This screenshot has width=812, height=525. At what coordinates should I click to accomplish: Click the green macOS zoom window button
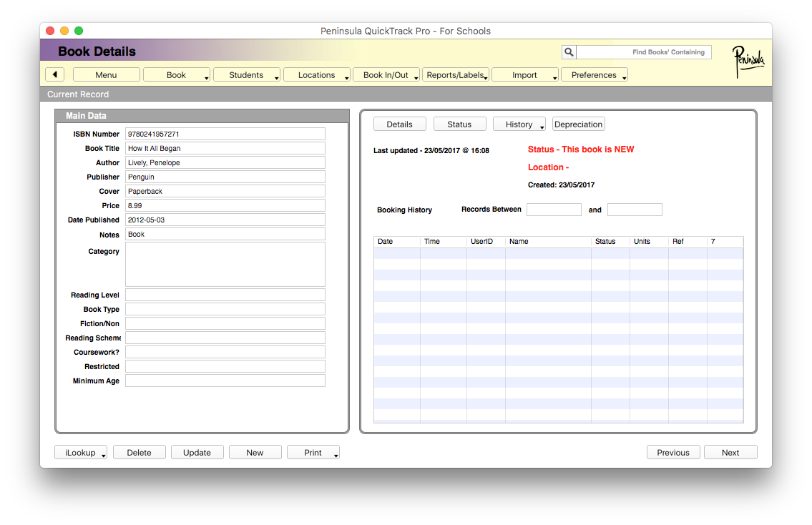pyautogui.click(x=79, y=31)
